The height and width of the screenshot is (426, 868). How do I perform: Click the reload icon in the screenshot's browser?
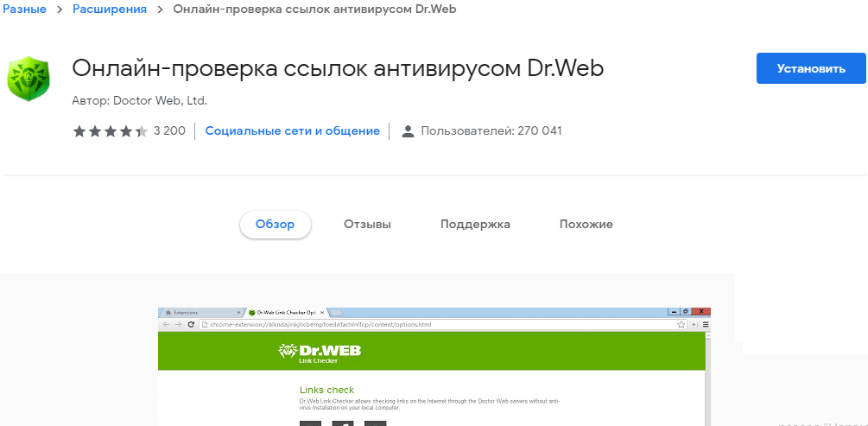click(191, 325)
